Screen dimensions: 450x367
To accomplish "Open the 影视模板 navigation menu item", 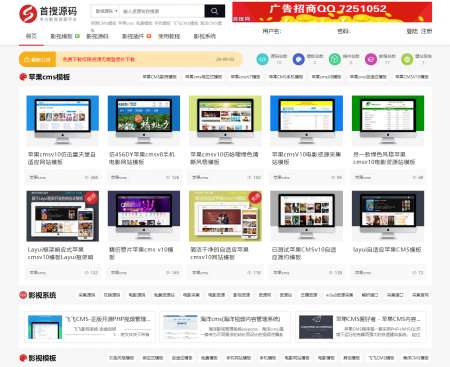I will click(x=62, y=36).
